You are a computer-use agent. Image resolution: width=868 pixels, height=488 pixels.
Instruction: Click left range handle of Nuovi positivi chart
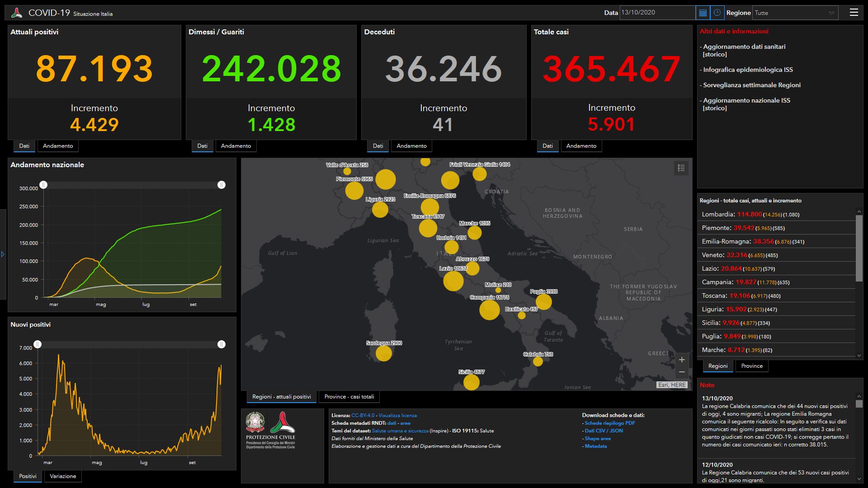pos(38,344)
